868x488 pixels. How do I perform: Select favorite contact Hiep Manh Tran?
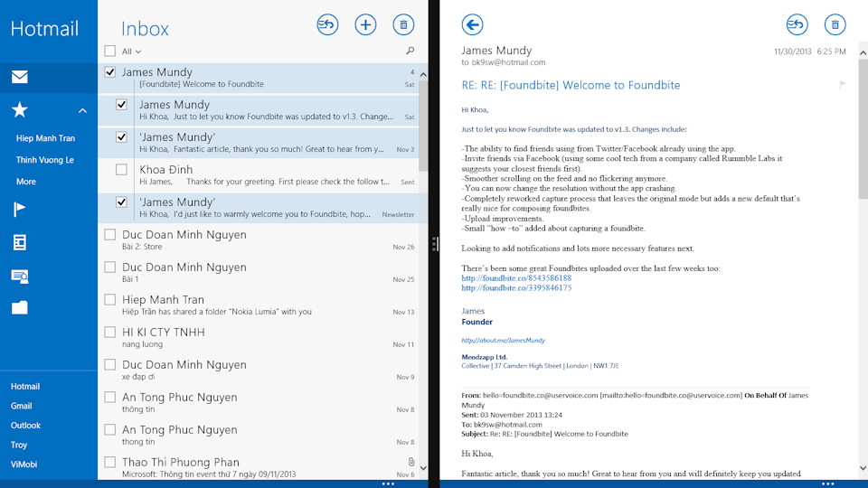tap(45, 138)
